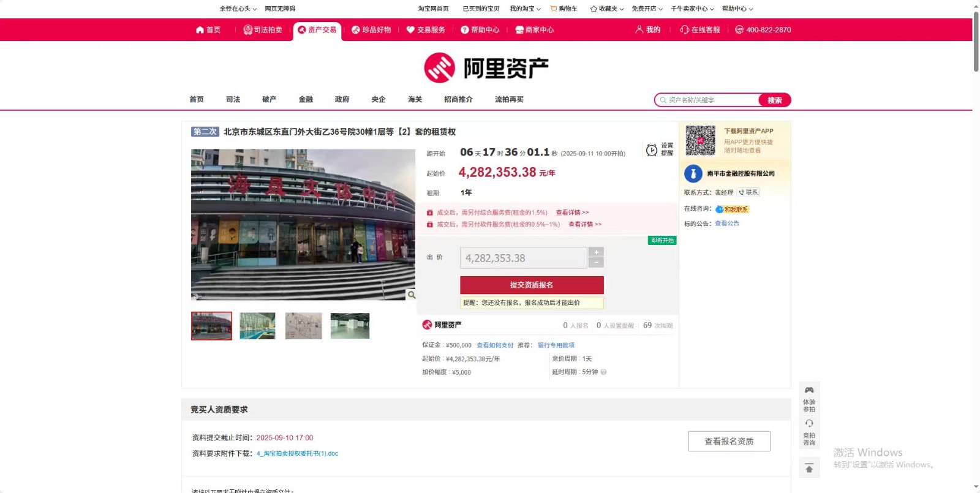Decrease the bid with the minus stepper

point(596,263)
